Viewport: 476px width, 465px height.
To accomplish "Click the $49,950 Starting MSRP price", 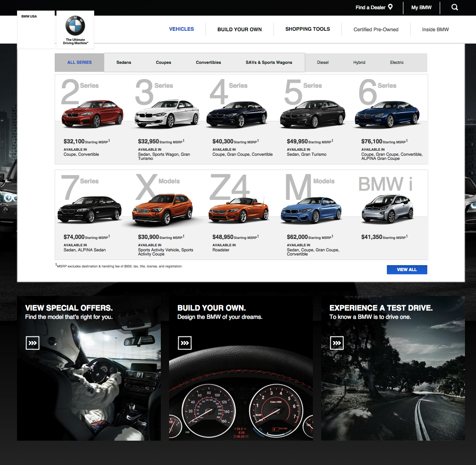I will tap(310, 142).
